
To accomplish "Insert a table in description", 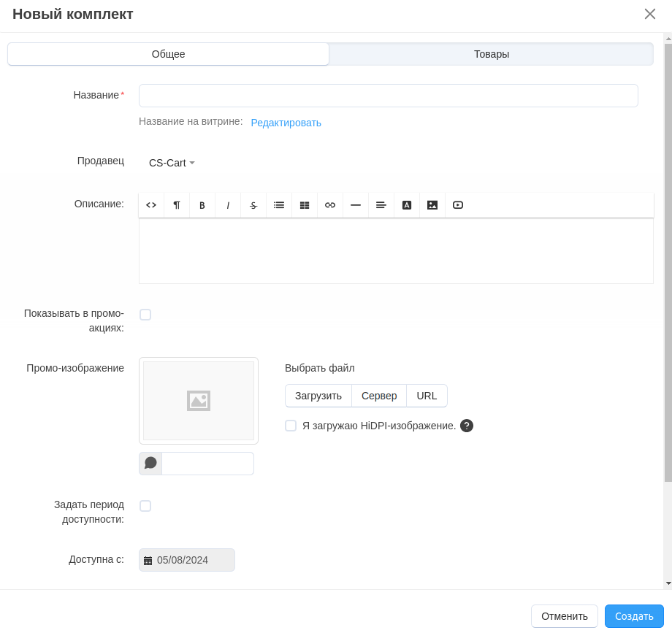I will (x=305, y=205).
